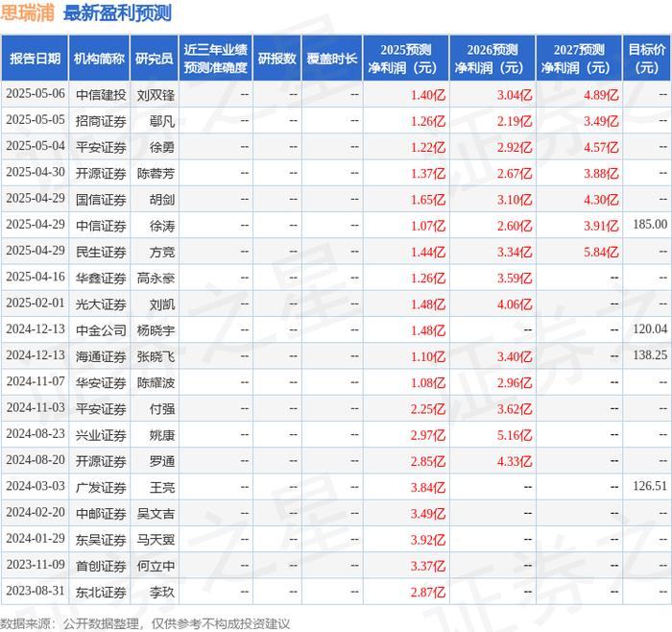Click the 4.57亿 forecast value
This screenshot has height=632, width=672.
tap(601, 147)
